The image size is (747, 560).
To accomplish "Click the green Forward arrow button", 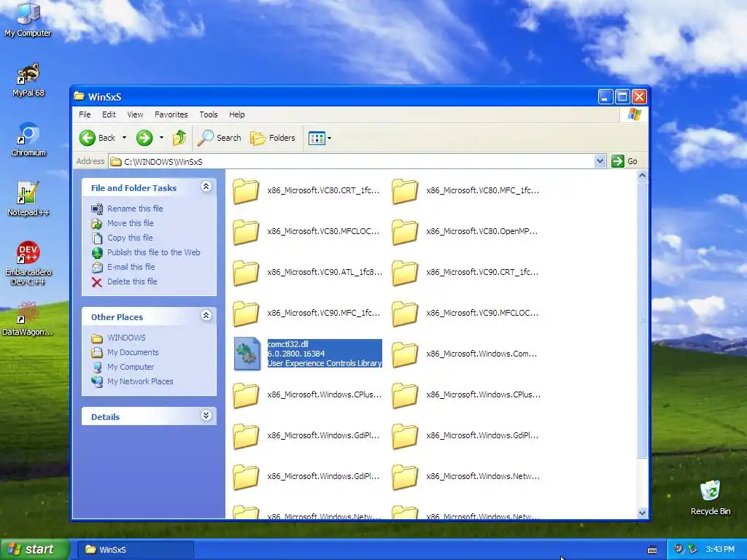I will (144, 138).
